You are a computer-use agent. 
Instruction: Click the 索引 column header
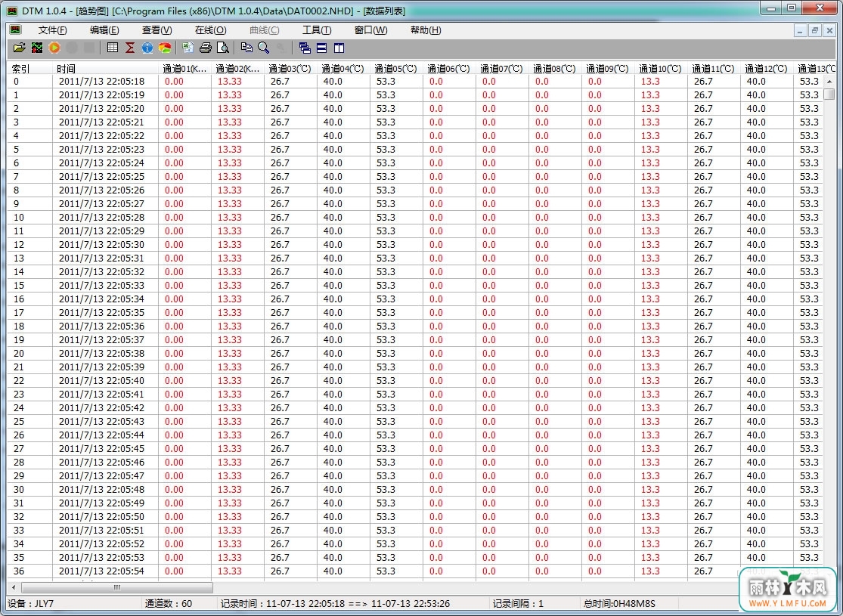click(29, 69)
